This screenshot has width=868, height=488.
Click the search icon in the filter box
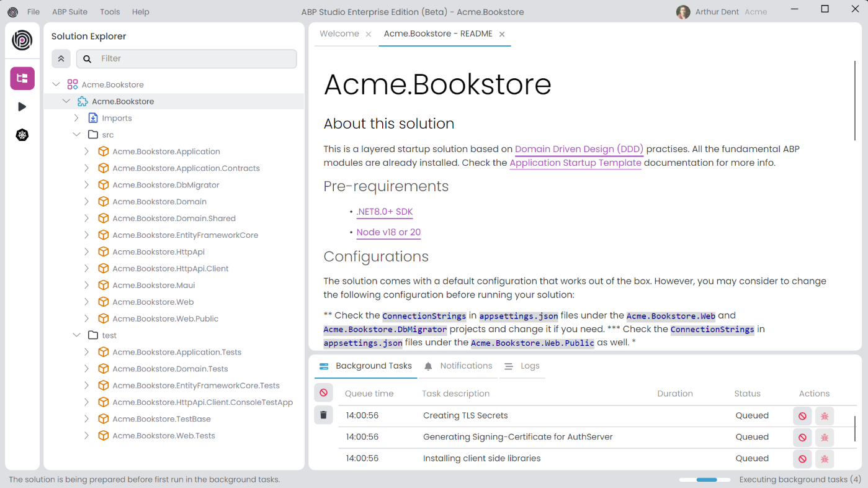[87, 59]
